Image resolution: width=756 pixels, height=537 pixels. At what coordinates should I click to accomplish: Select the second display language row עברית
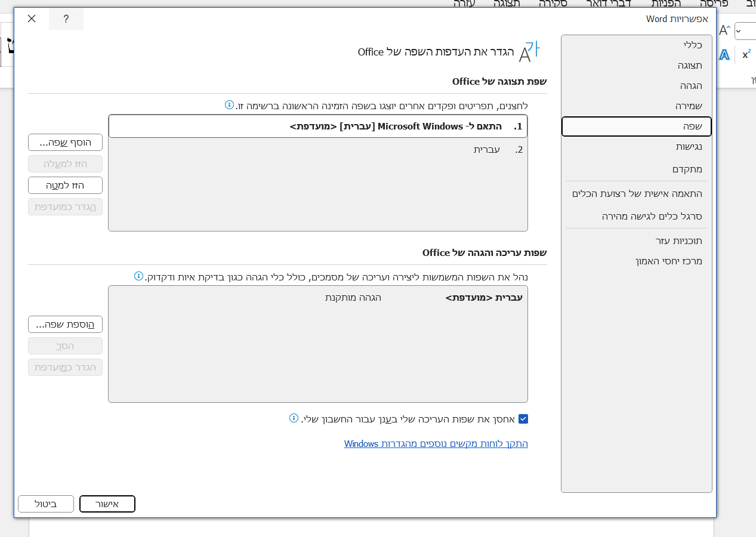(x=318, y=150)
